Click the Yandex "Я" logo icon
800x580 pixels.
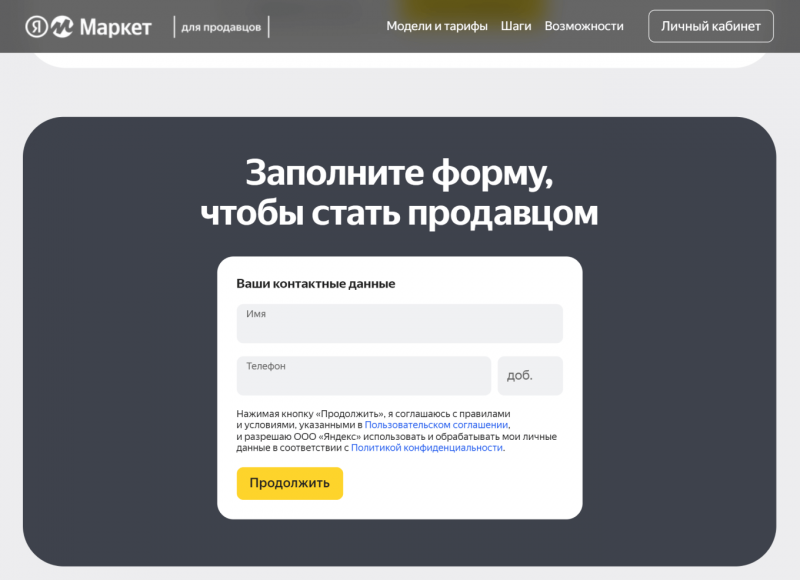coord(36,27)
